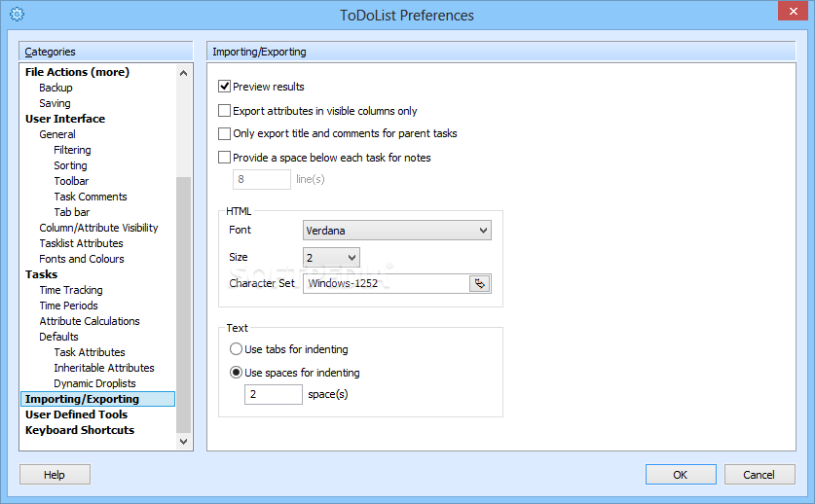This screenshot has width=815, height=504.
Task: Open the HTML Size dropdown
Action: (331, 257)
